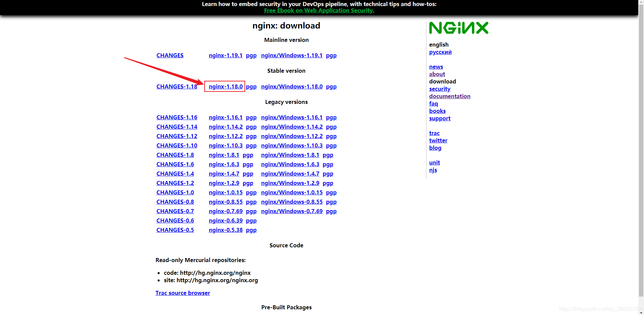This screenshot has width=644, height=315.
Task: Download nginx/Windows-1.8.1
Action: click(290, 155)
